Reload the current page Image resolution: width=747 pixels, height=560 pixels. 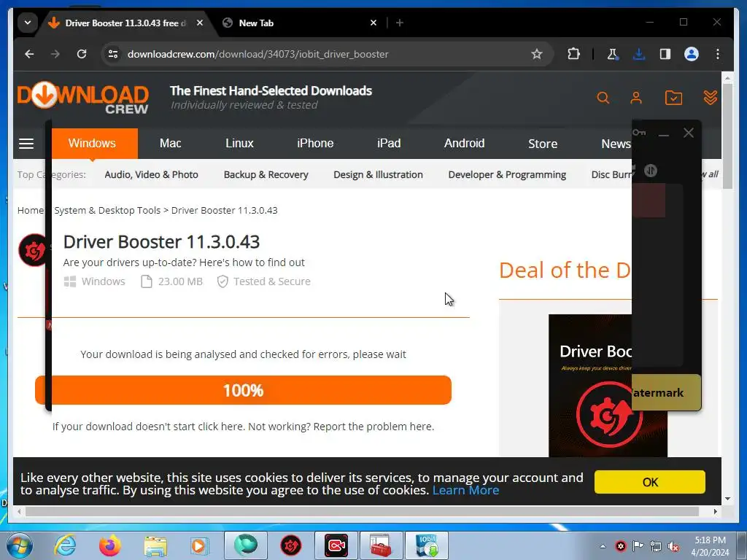pyautogui.click(x=82, y=54)
